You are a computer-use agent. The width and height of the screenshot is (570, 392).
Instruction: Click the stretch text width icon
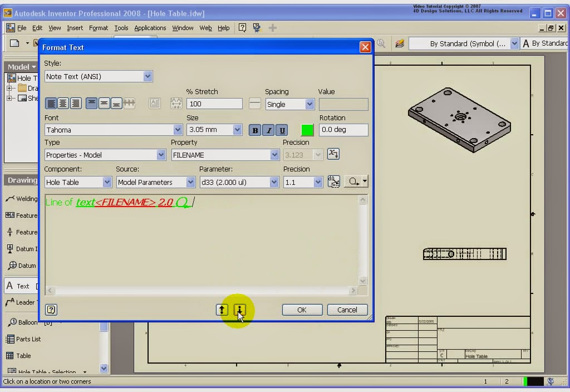tap(176, 104)
